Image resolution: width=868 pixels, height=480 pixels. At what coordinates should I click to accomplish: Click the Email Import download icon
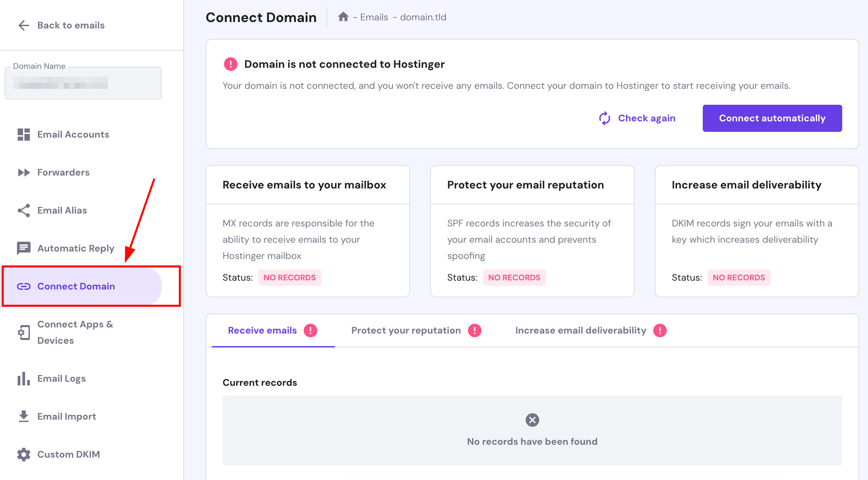click(x=23, y=417)
